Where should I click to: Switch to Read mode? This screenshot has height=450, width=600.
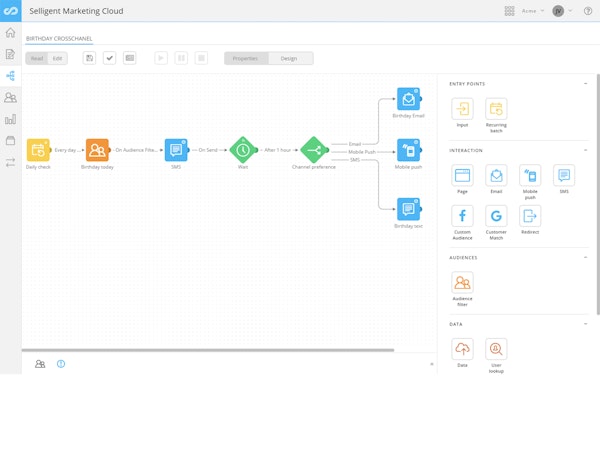coord(37,58)
